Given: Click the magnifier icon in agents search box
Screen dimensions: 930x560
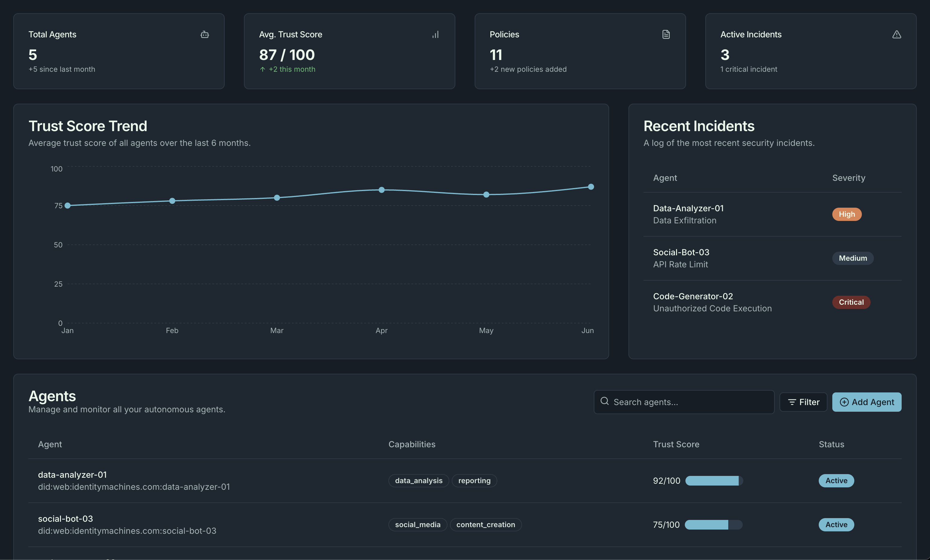Looking at the screenshot, I should pos(604,401).
